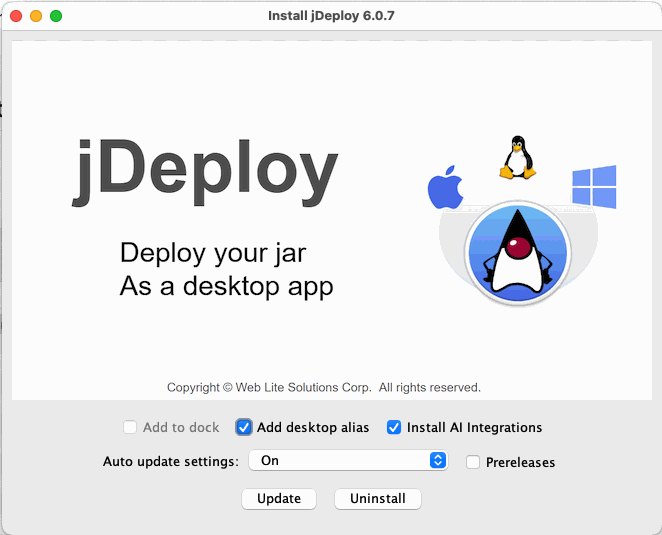662x535 pixels.
Task: Click the Java Duke mascot icon
Action: click(518, 253)
